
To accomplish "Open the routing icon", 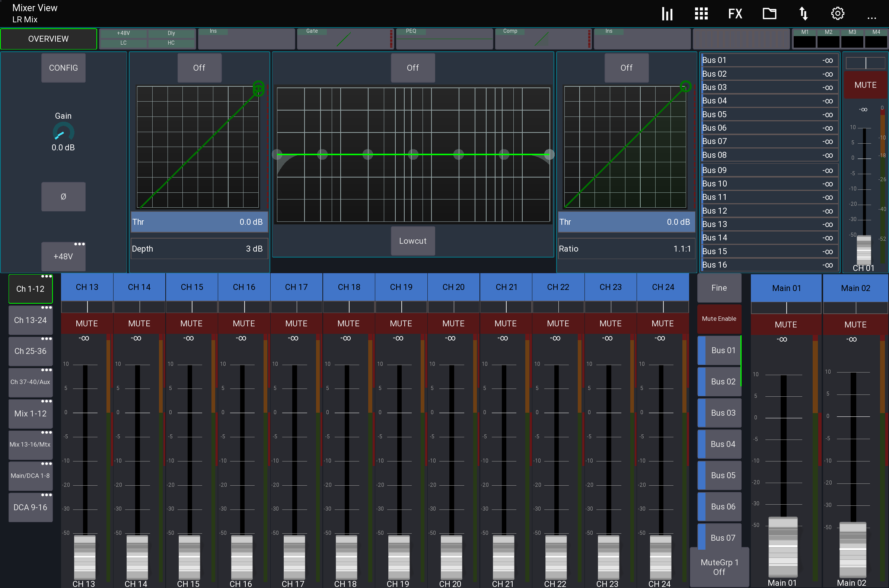I will [803, 13].
